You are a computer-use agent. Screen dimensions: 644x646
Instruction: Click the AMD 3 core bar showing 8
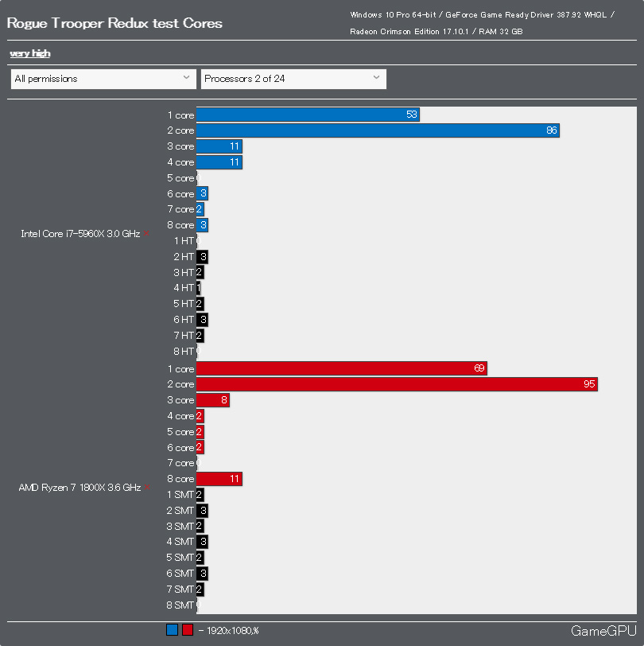[212, 400]
